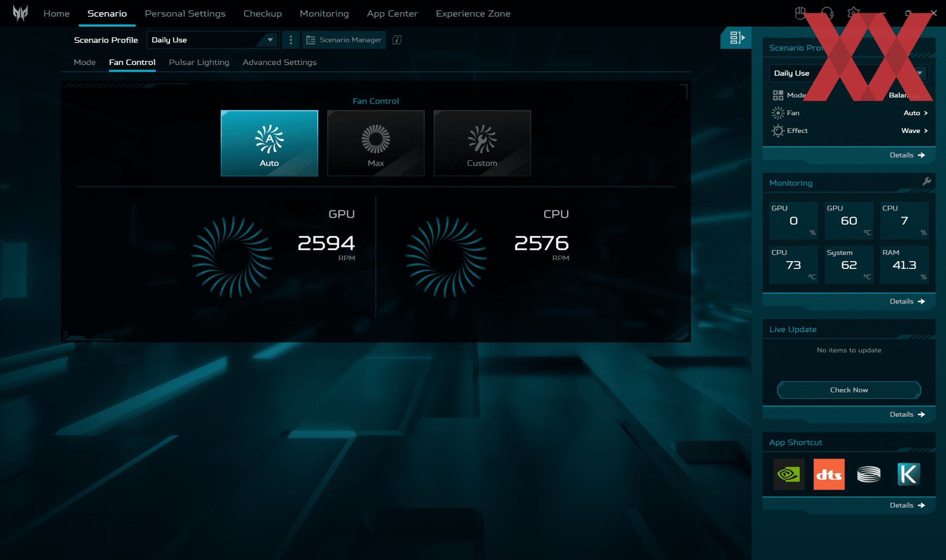Viewport: 946px width, 560px height.
Task: Open the Killer K app shortcut
Action: click(x=908, y=474)
